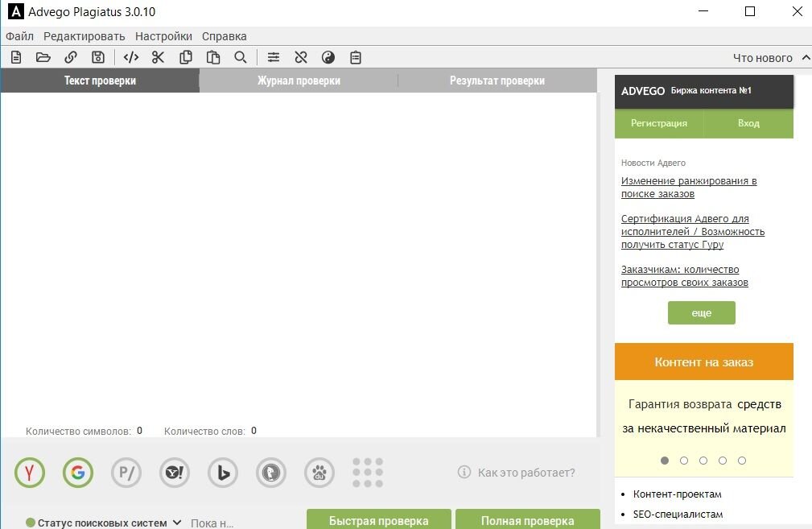
Task: Toggle the Yandex search engine
Action: tap(30, 473)
